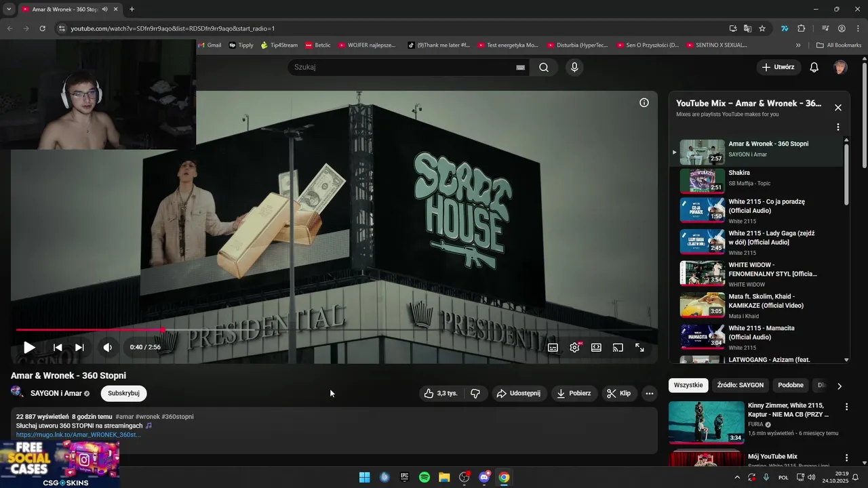
Task: Open video player settings gear
Action: click(575, 348)
